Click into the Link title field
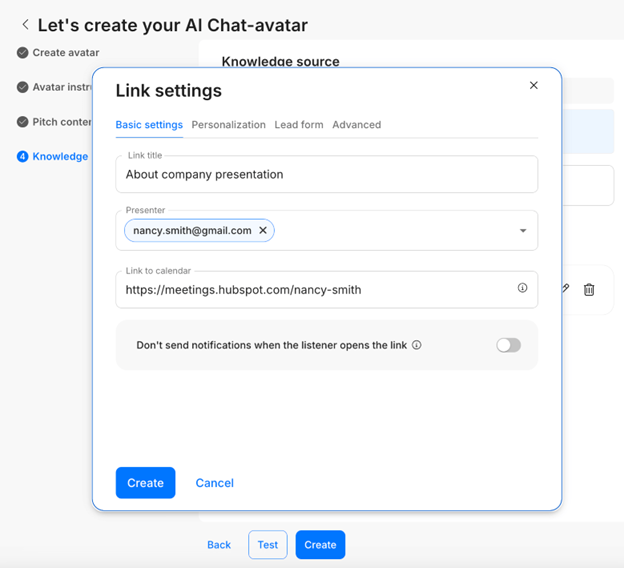Screen dimensions: 624x568 (x=326, y=174)
